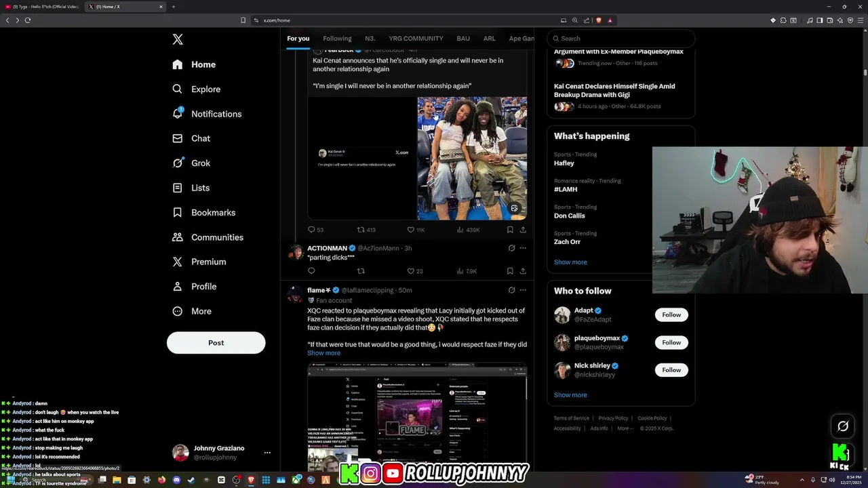The width and height of the screenshot is (868, 488).
Task: Open the Kai Cenat tweet screenshot image
Action: point(362,159)
